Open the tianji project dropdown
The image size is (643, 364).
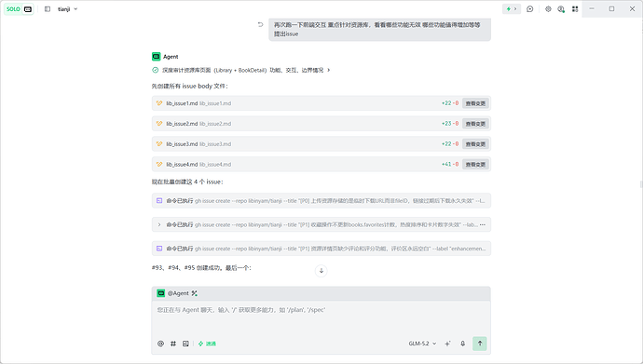(x=68, y=9)
